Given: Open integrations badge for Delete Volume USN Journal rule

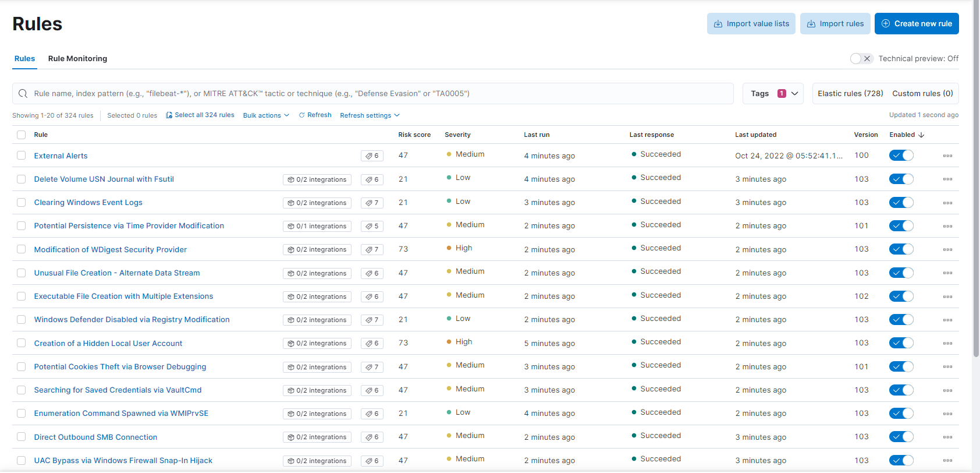Looking at the screenshot, I should pos(317,179).
